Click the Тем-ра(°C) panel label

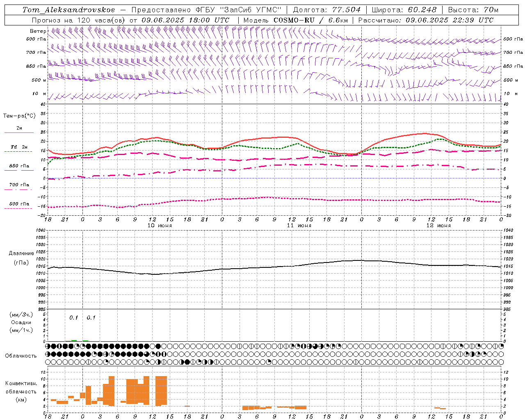coord(19,116)
